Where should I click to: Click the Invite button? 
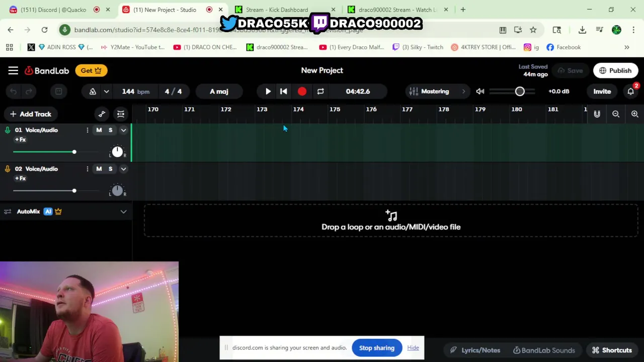click(x=602, y=92)
